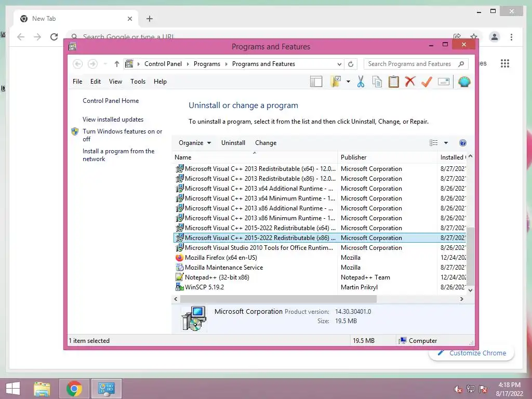This screenshot has width=532, height=399.
Task: Click the Change button
Action: tap(265, 143)
